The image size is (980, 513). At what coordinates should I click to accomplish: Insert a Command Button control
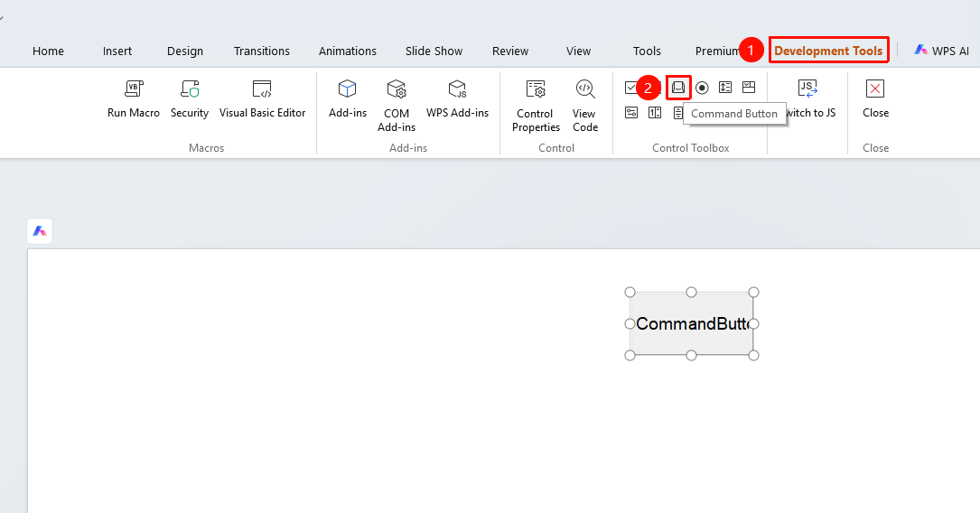click(x=678, y=88)
